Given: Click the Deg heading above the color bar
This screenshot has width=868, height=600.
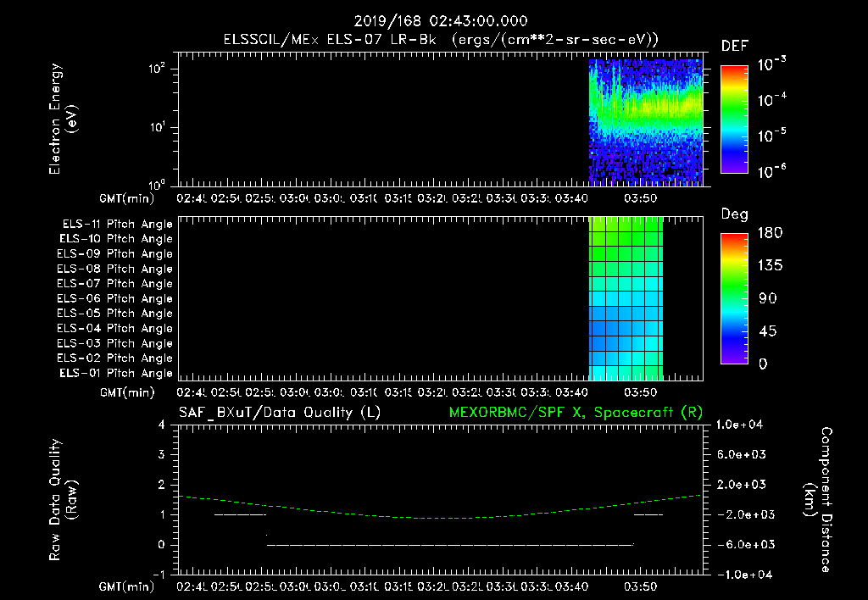Looking at the screenshot, I should click(x=735, y=214).
